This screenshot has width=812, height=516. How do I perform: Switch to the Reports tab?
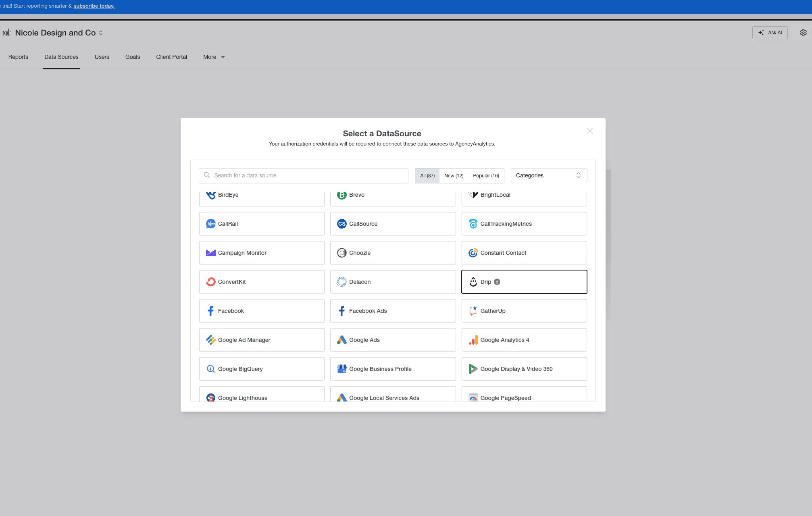coord(18,57)
